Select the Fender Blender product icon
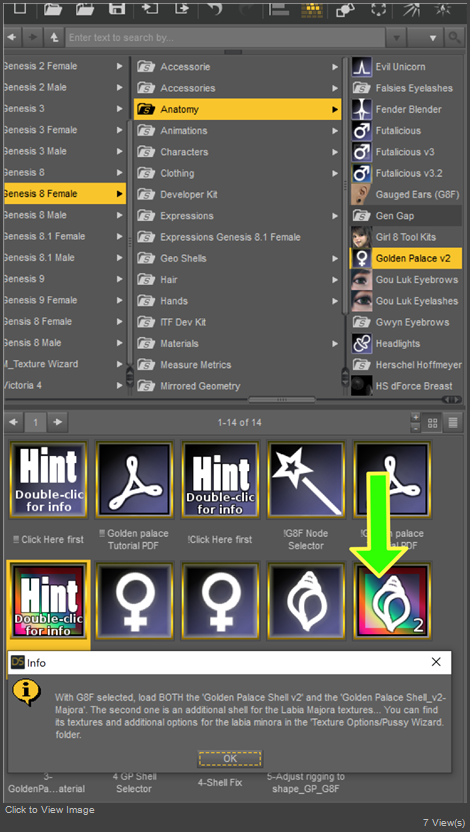The height and width of the screenshot is (832, 470). pyautogui.click(x=361, y=109)
